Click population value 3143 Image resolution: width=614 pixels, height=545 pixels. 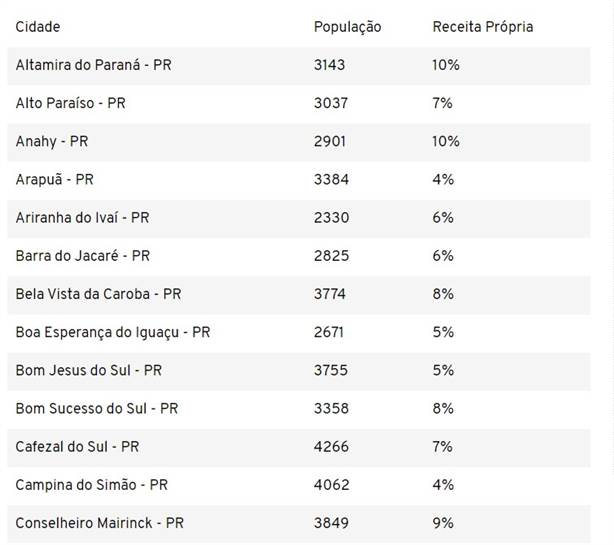click(329, 65)
